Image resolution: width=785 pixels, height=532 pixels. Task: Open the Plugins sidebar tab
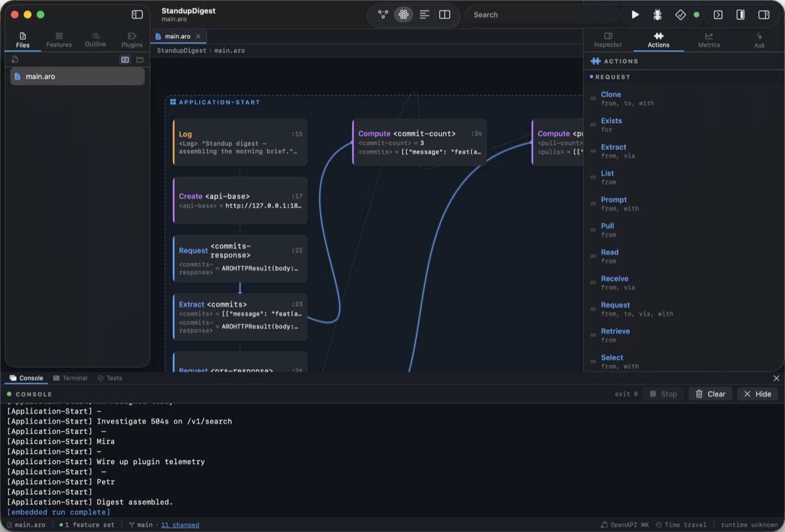tap(132, 40)
